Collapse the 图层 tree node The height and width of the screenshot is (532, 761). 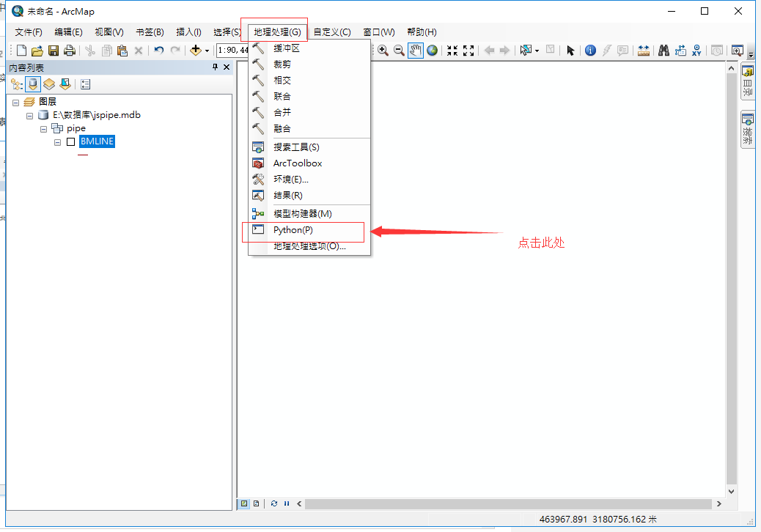(15, 103)
